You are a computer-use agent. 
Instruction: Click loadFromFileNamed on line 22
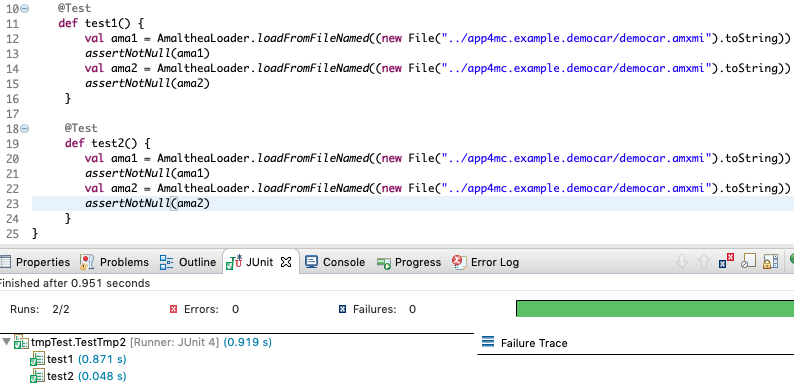313,188
